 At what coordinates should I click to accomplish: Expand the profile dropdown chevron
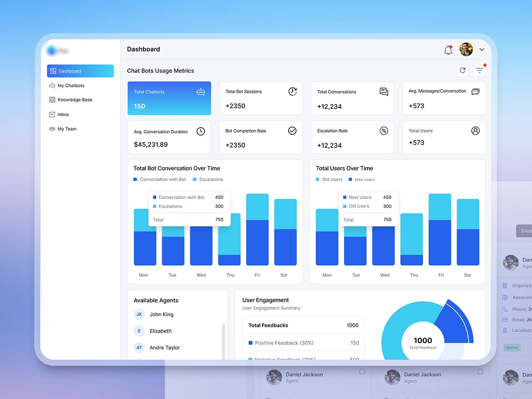(482, 50)
